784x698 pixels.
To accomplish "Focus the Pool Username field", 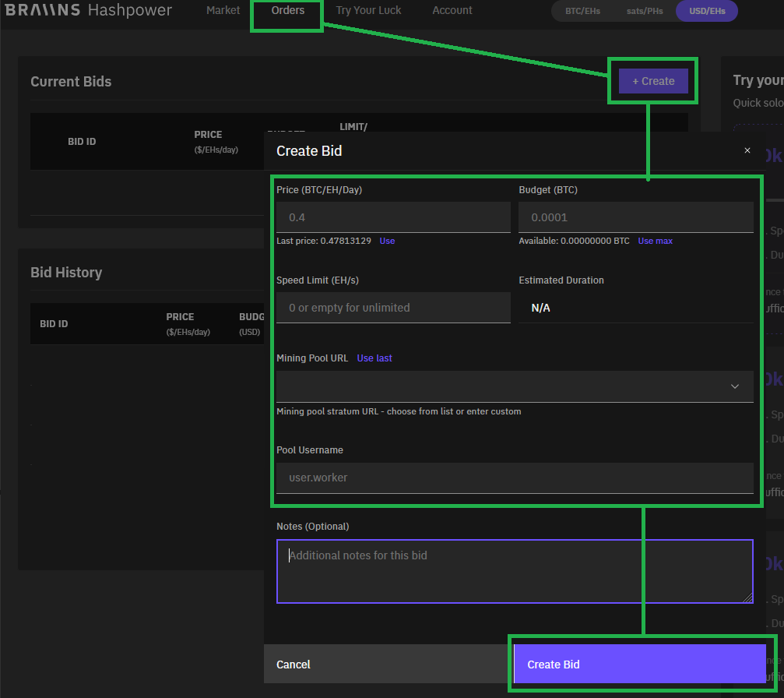I will coord(515,478).
